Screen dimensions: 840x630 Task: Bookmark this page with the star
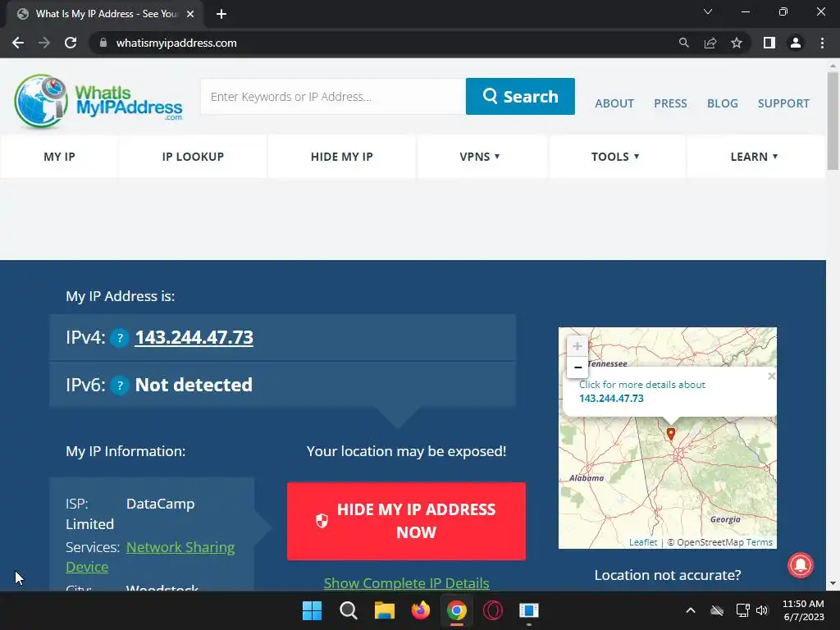point(737,43)
